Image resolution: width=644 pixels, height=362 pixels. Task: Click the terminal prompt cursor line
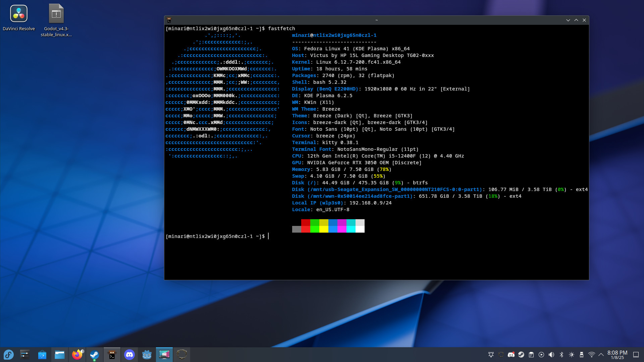(x=217, y=236)
